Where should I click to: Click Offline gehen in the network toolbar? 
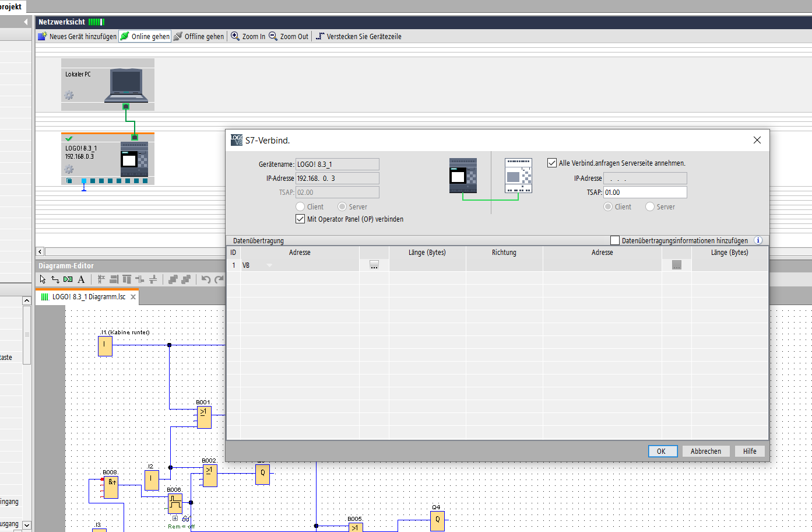click(x=199, y=36)
